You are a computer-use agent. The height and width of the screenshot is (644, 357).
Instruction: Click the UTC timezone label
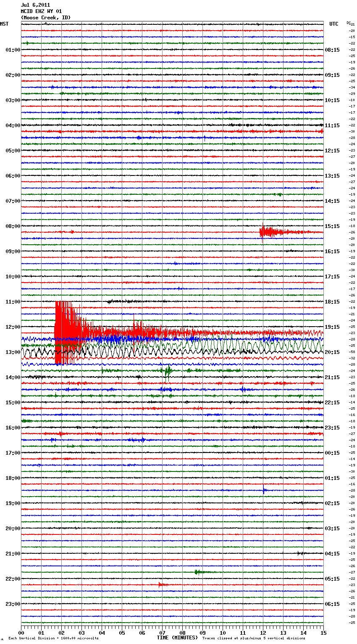click(x=334, y=24)
